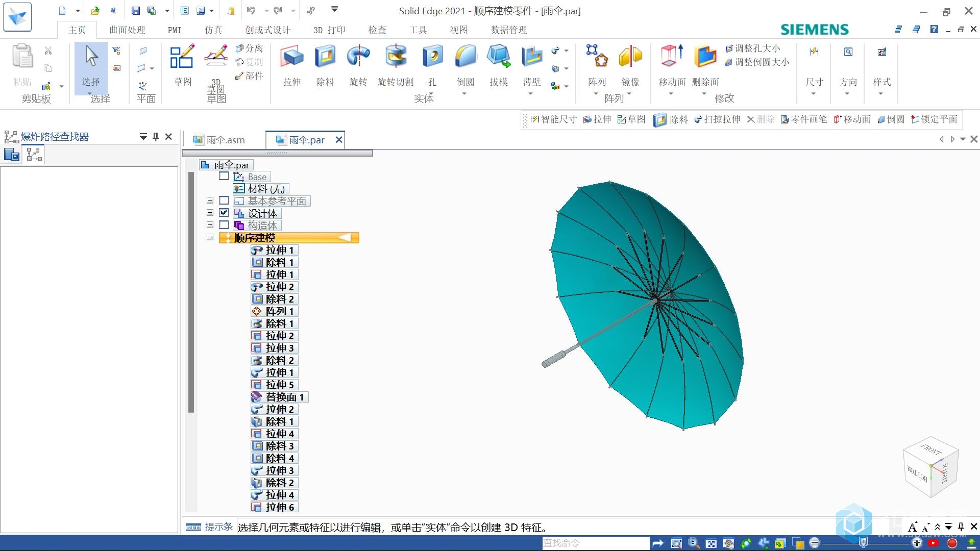Click 扫掠拉伸 in the quick bar
Screen dimensions: 980x551
click(x=717, y=119)
